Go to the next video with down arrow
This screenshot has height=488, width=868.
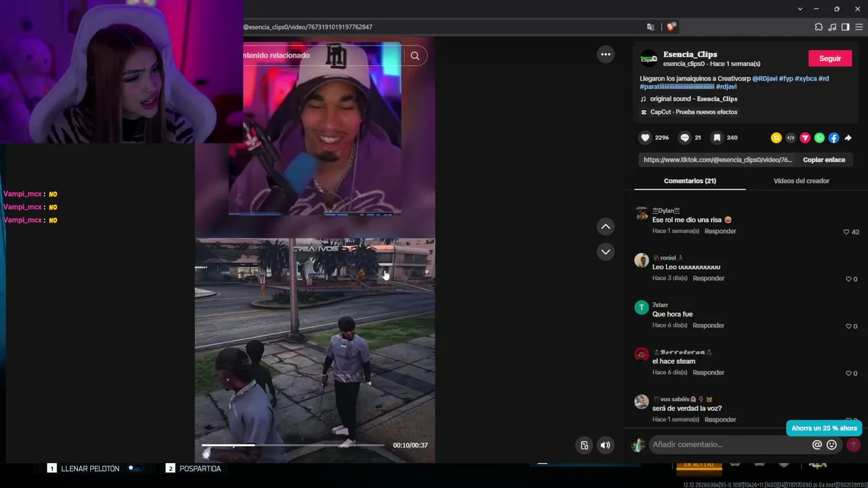pos(606,251)
